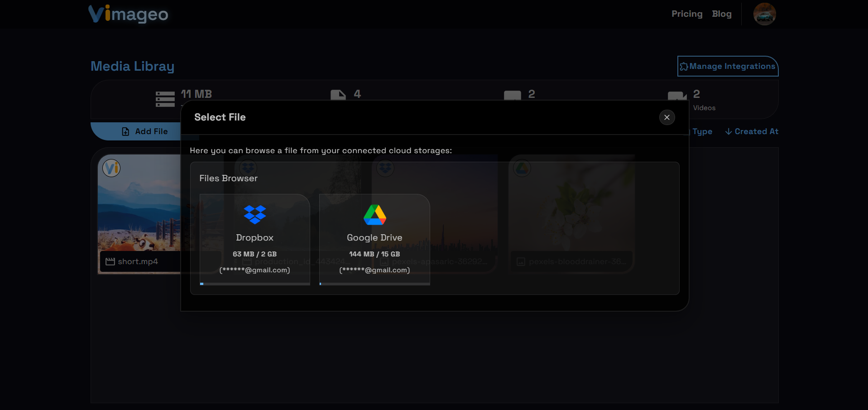Click the Media Libray heading
This screenshot has width=868, height=410.
point(132,66)
